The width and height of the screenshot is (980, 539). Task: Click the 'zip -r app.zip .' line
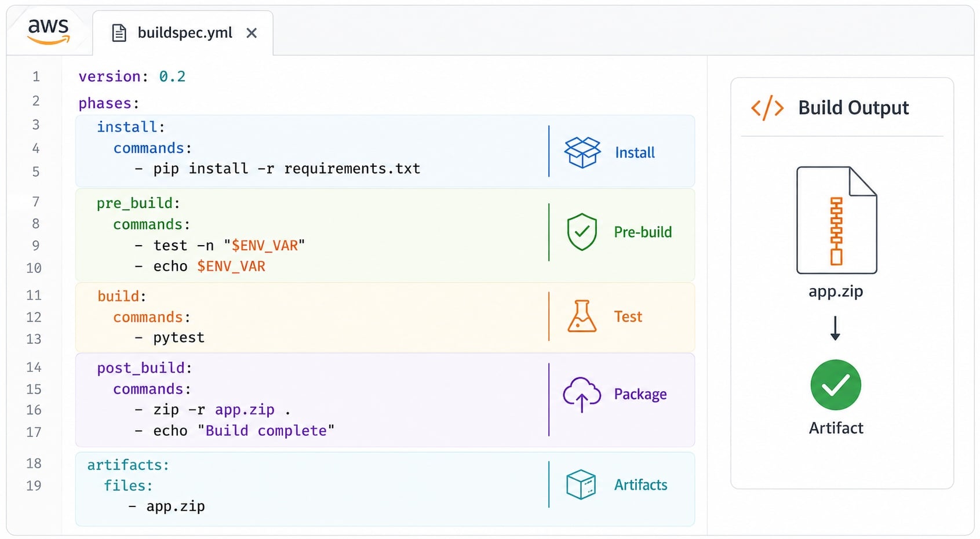click(213, 410)
